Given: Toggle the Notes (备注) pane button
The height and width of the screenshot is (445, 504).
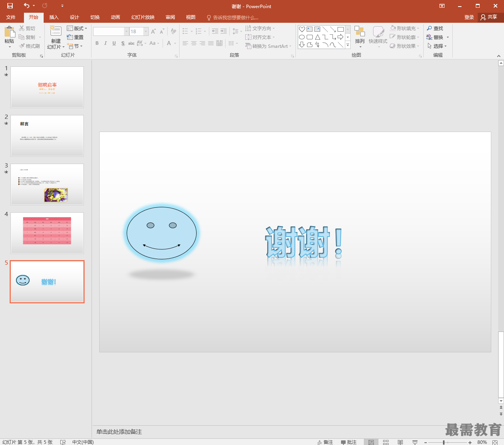Looking at the screenshot, I should 325,442.
